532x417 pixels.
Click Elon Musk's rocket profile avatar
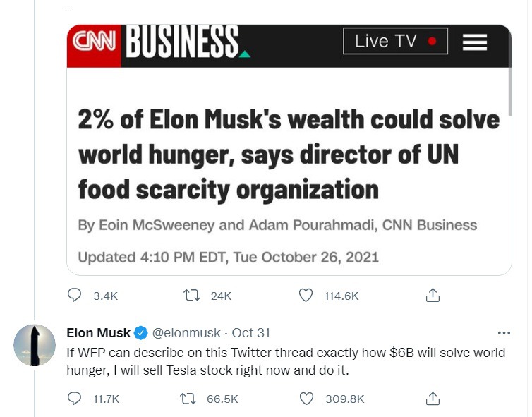click(35, 345)
